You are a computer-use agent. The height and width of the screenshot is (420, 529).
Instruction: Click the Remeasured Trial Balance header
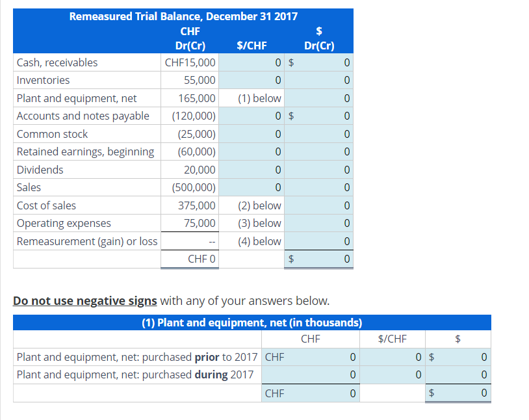pos(184,16)
